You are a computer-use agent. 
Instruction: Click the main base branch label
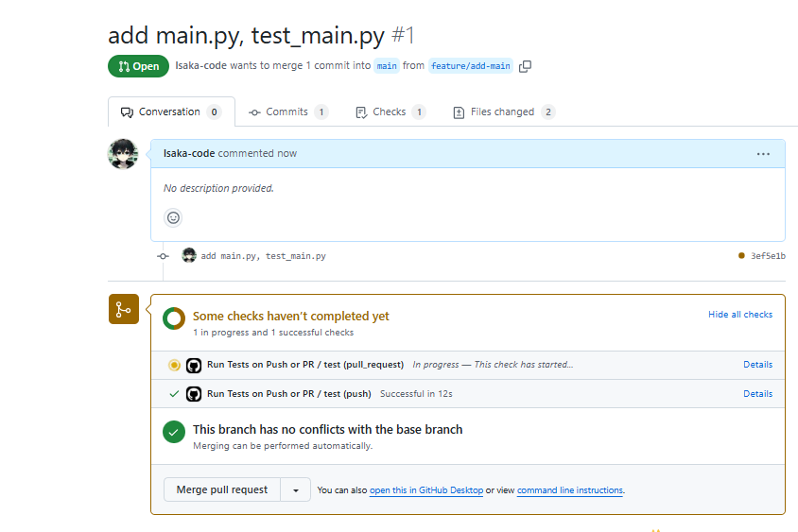pos(387,66)
